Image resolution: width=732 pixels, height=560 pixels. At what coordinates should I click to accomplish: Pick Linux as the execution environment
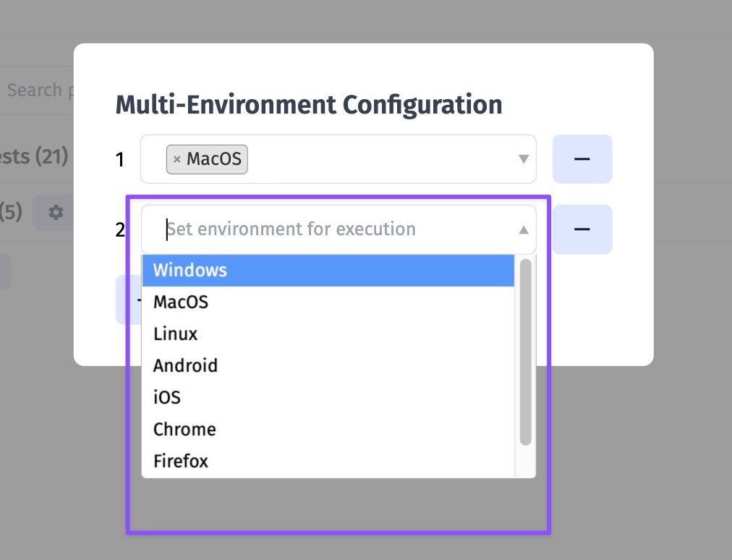click(328, 334)
